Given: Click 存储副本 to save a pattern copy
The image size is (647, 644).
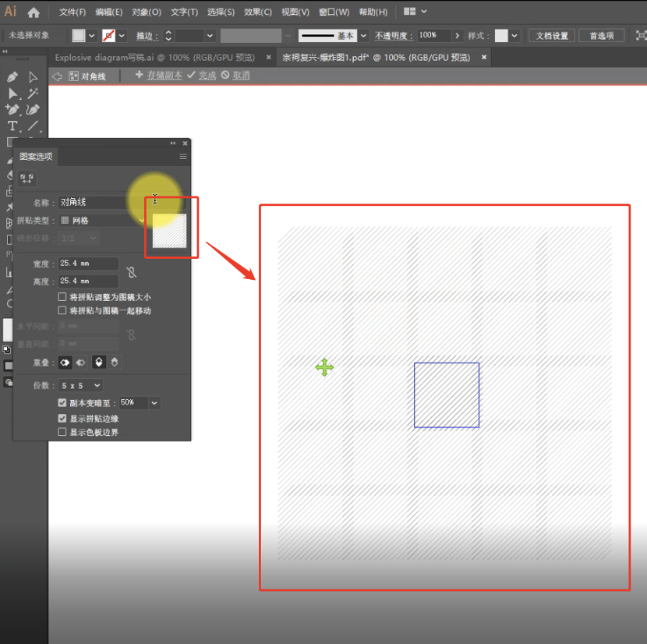Looking at the screenshot, I should [x=164, y=75].
